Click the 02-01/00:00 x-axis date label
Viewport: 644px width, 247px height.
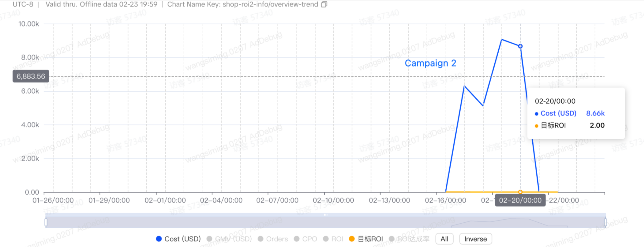tap(165, 200)
